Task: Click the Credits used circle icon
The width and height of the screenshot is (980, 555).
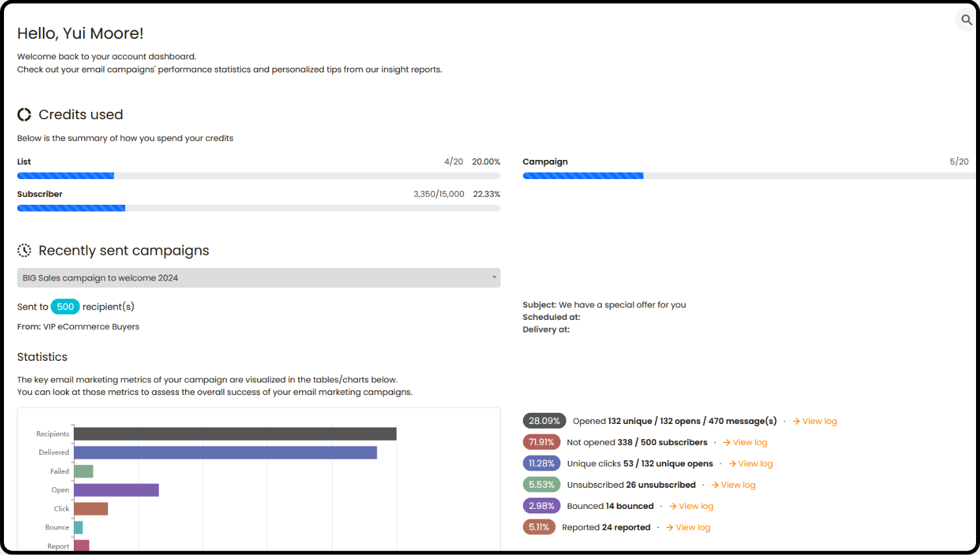Action: (24, 115)
